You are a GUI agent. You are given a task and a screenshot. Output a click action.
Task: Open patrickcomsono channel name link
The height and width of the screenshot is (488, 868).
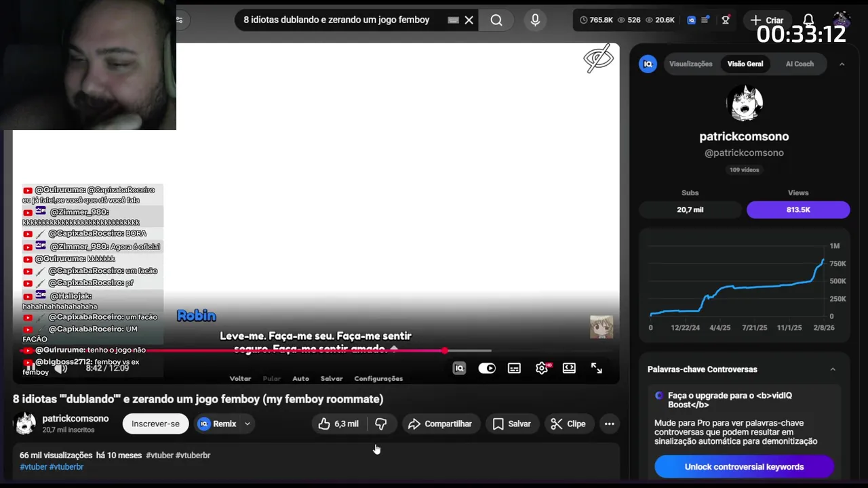pos(75,419)
